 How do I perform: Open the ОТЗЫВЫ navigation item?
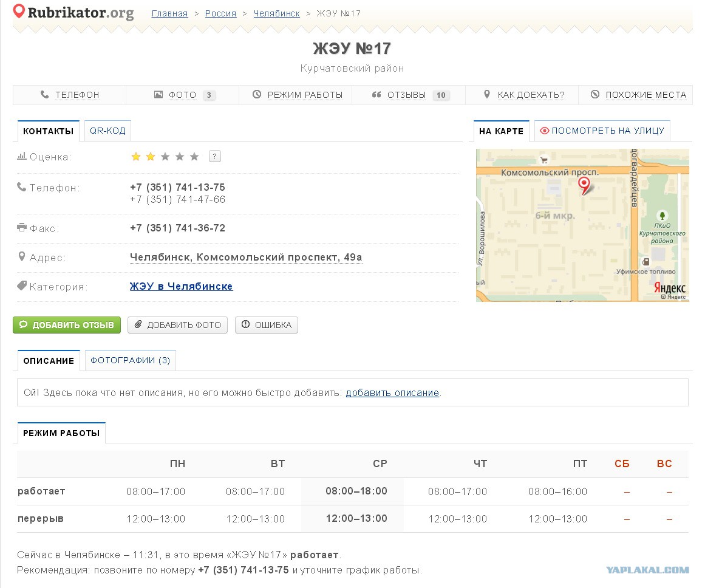pos(409,95)
